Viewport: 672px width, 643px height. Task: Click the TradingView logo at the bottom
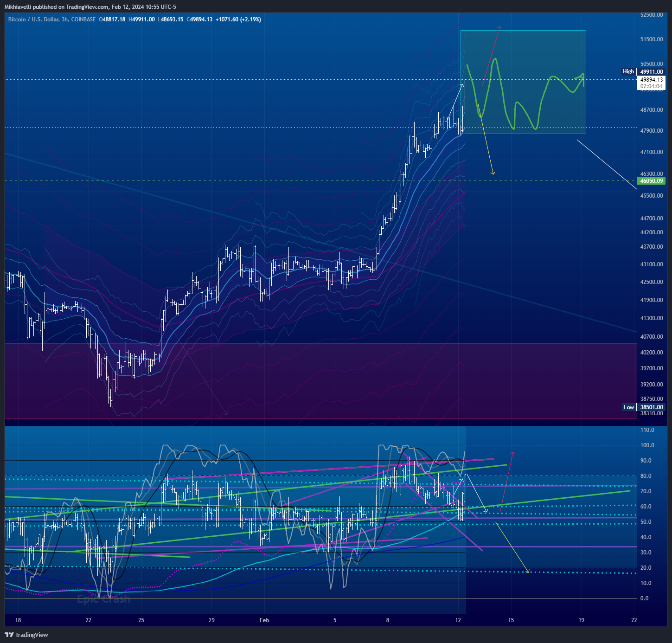coord(26,635)
